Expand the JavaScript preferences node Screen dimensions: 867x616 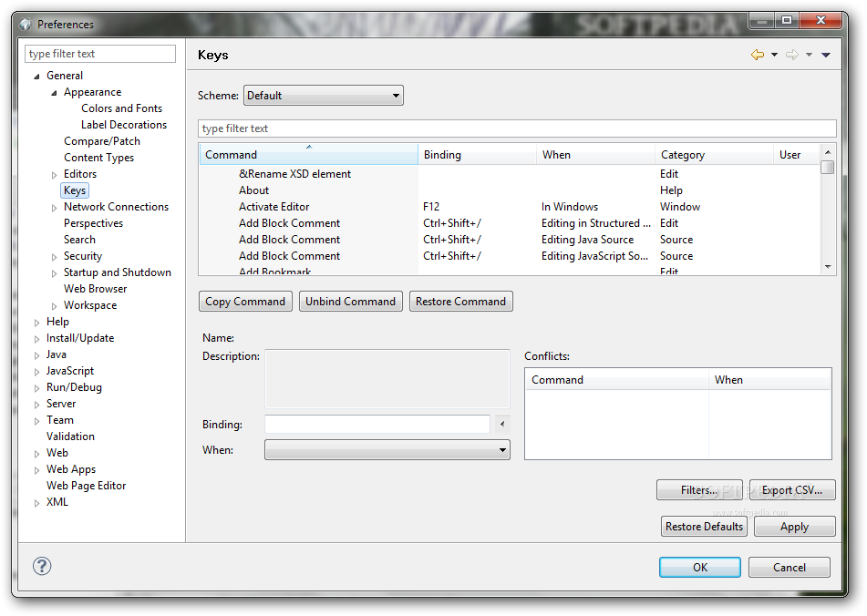pos(36,372)
